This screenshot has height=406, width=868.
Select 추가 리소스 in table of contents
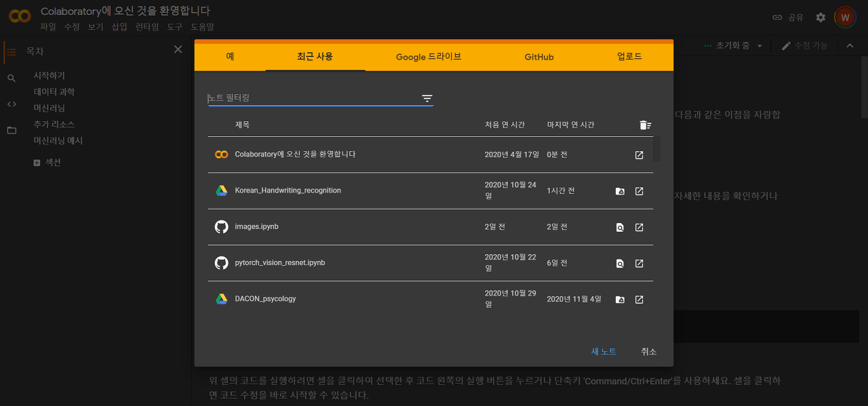coord(54,125)
